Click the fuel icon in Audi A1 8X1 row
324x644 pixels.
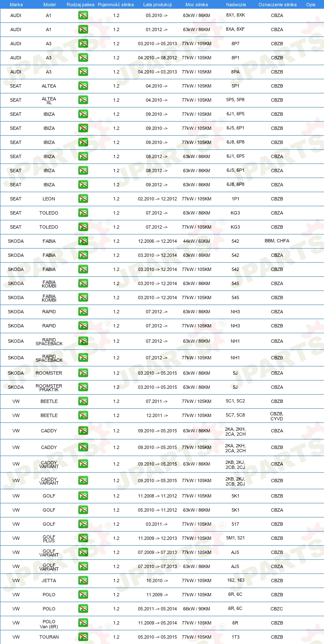(83, 15)
